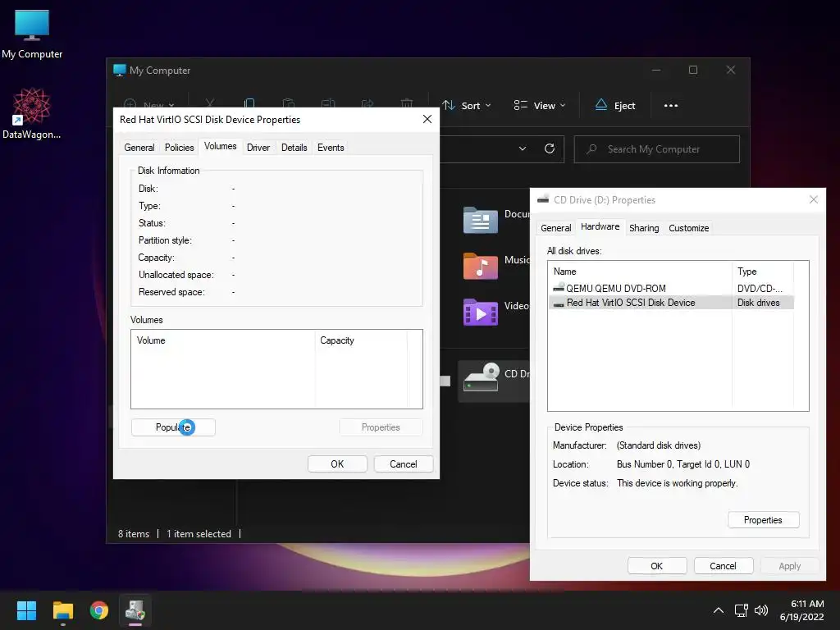Click the Capacity column header
The height and width of the screenshot is (630, 840).
361,340
